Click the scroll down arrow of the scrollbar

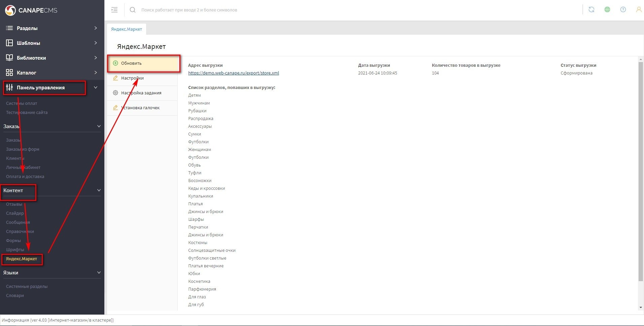tap(640, 307)
